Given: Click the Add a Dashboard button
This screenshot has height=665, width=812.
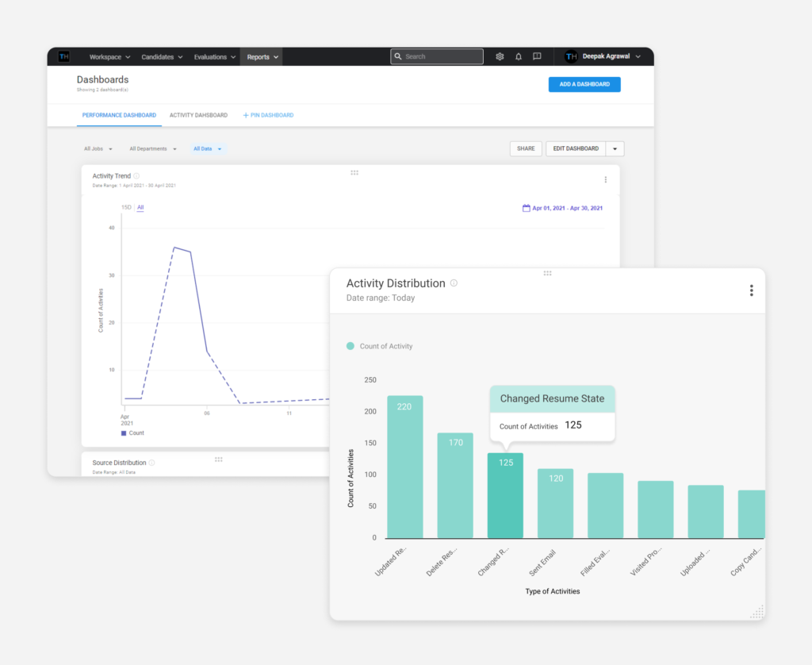Looking at the screenshot, I should coord(584,84).
